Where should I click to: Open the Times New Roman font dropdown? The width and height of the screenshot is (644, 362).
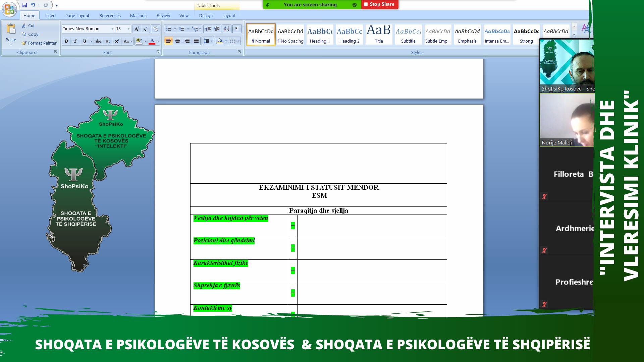112,29
